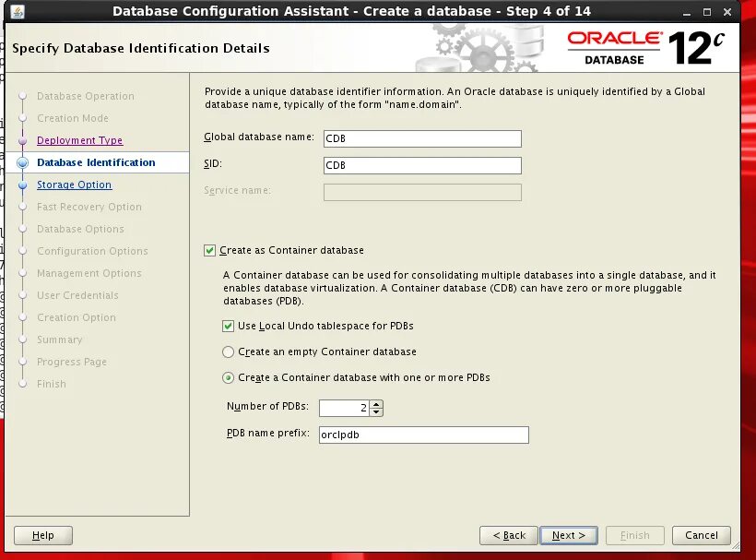Click the disabled Finish button

pos(635,535)
